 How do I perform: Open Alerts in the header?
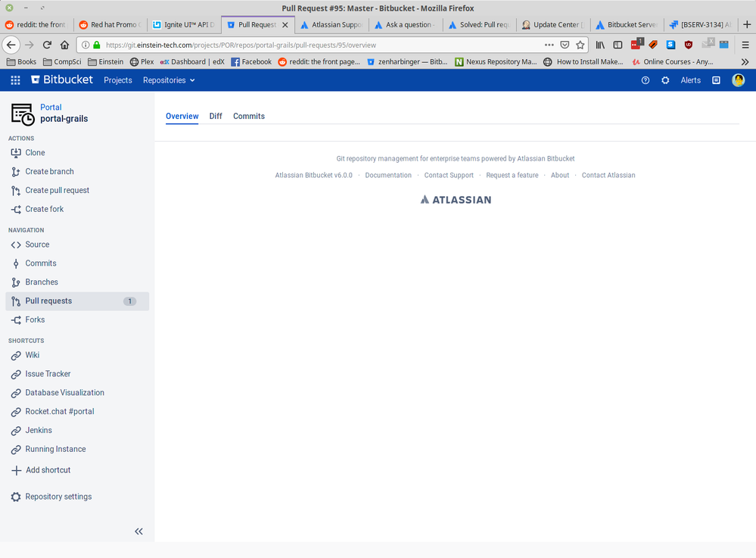[690, 80]
